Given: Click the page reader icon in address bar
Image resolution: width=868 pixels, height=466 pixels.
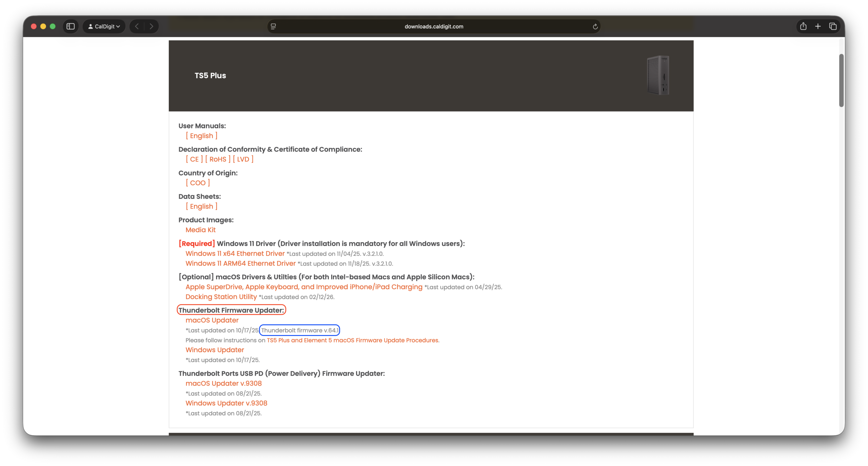Looking at the screenshot, I should pos(273,26).
